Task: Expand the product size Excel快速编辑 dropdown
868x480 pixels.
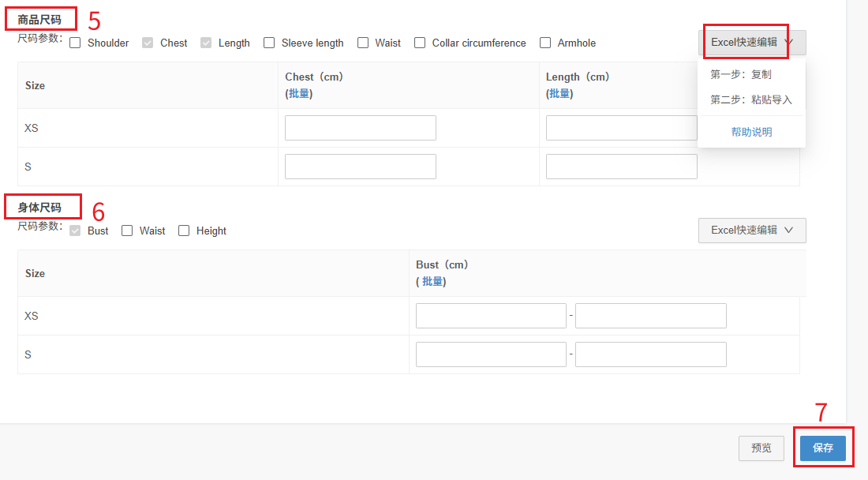Action: 751,43
